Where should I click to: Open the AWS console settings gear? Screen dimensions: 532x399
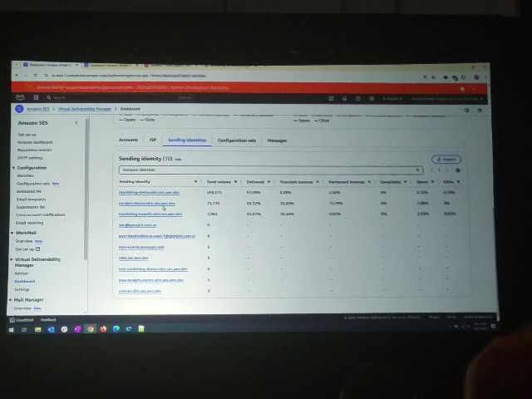click(x=372, y=99)
